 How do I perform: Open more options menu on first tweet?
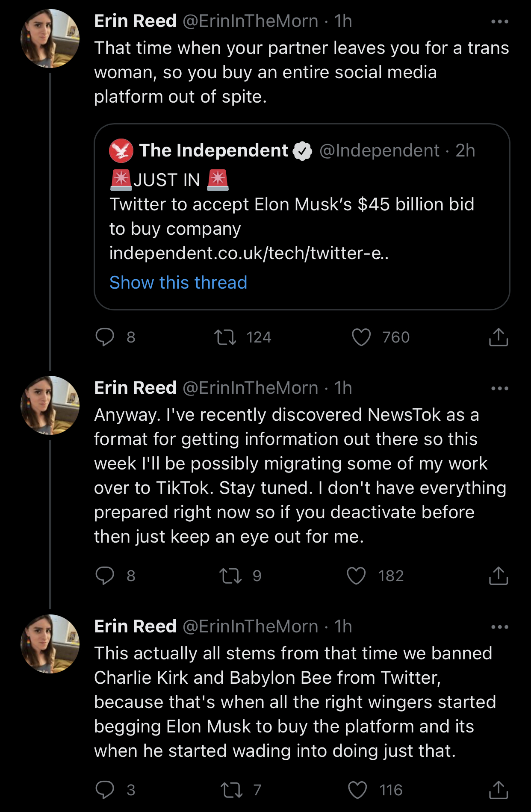tap(499, 21)
